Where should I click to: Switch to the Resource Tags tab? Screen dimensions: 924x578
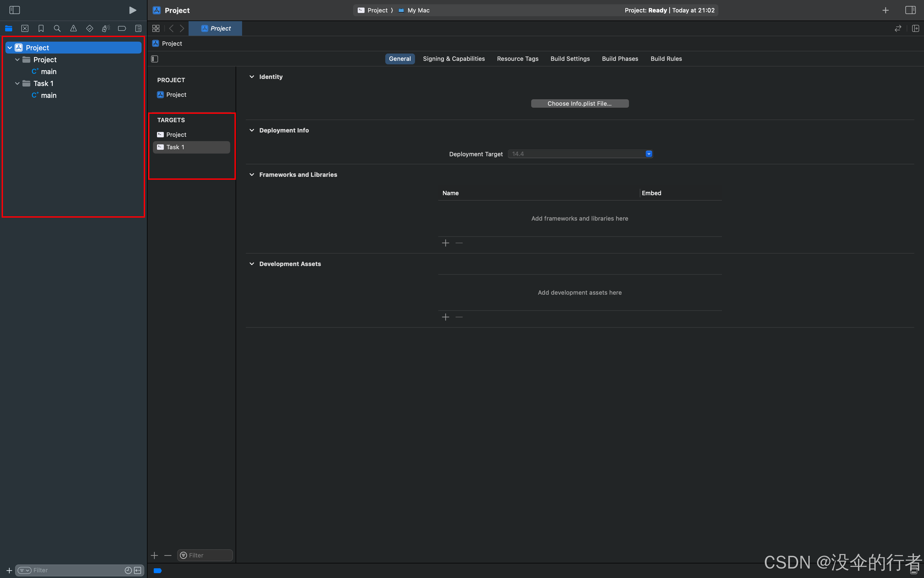(x=518, y=58)
